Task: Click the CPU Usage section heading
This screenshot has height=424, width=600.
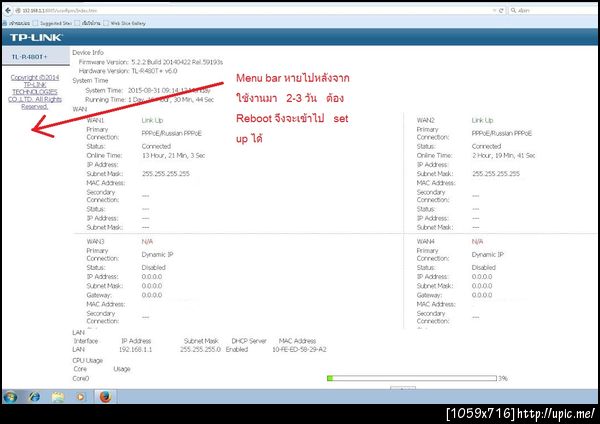Action: [x=88, y=360]
